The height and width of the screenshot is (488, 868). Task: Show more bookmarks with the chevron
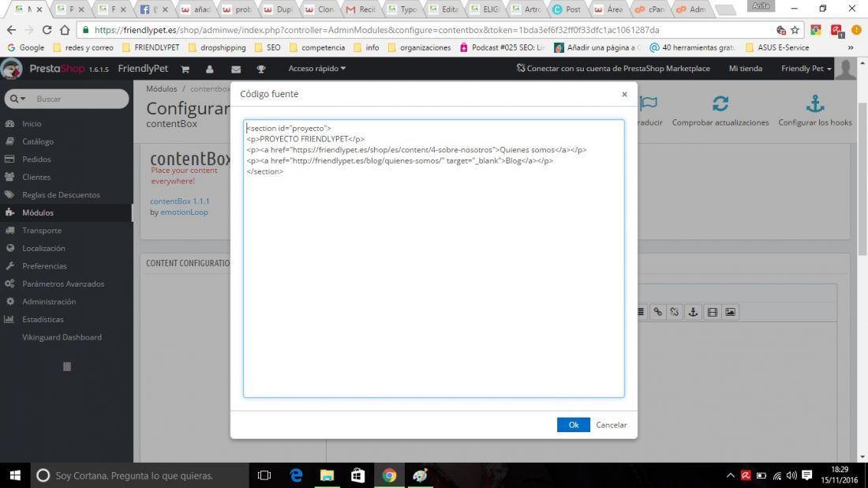click(851, 47)
